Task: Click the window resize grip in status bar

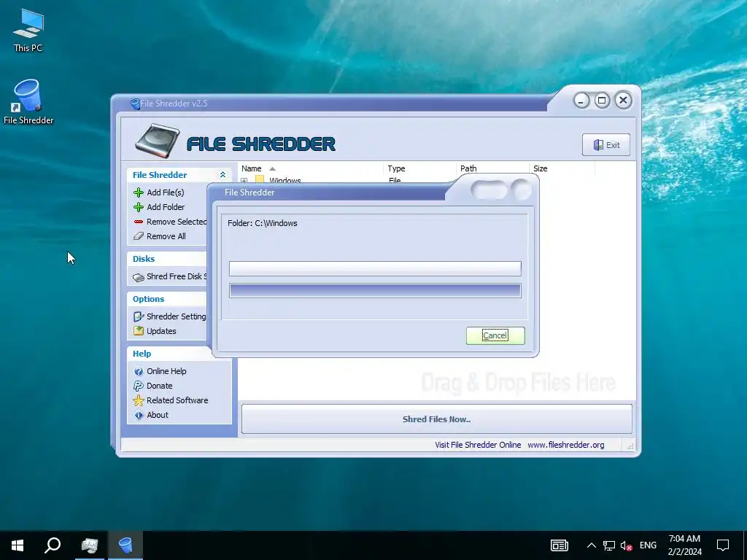Action: pos(630,446)
